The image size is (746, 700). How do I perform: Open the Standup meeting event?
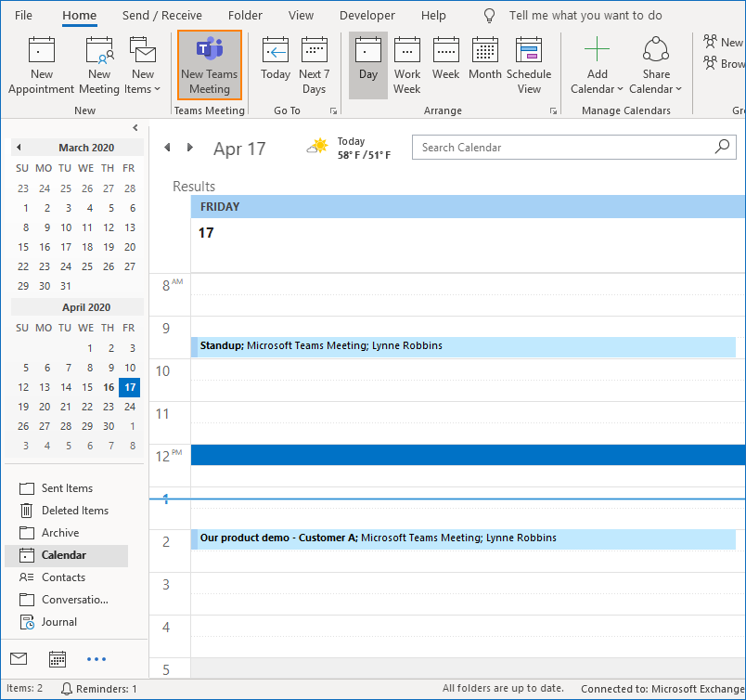tap(463, 346)
